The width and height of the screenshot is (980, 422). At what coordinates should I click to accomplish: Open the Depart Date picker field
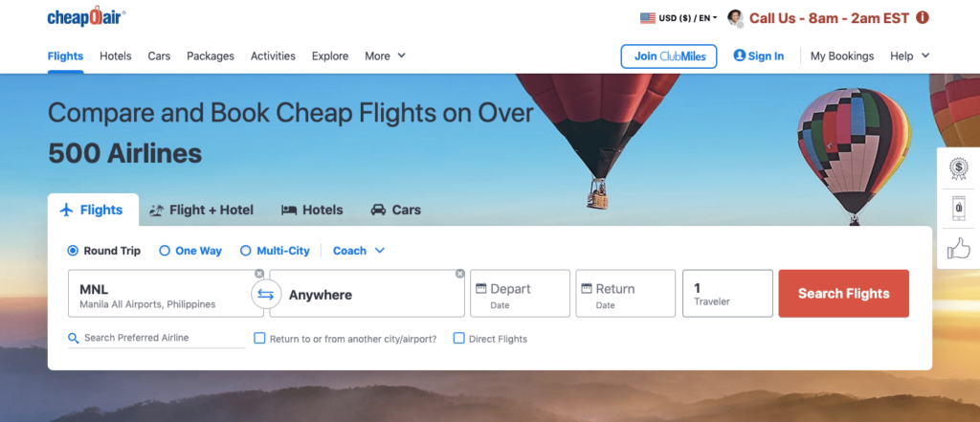point(520,293)
